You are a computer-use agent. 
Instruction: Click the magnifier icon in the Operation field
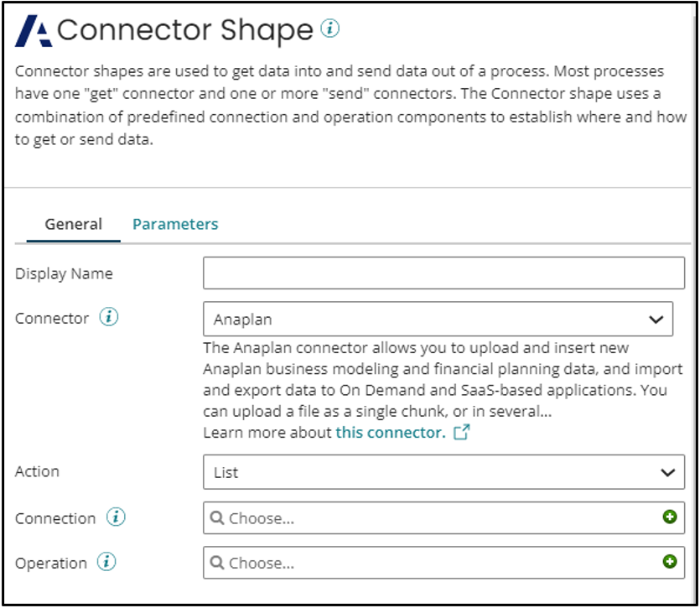(x=218, y=562)
